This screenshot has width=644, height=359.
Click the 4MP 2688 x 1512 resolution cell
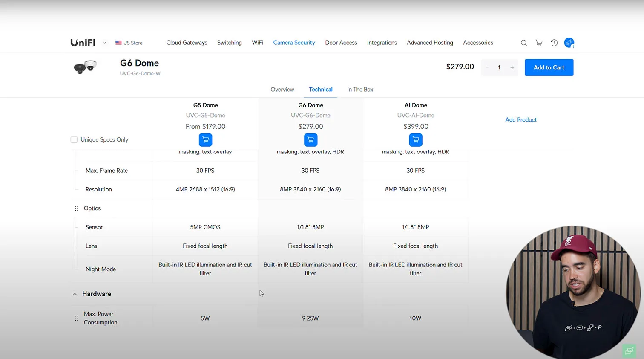point(205,189)
